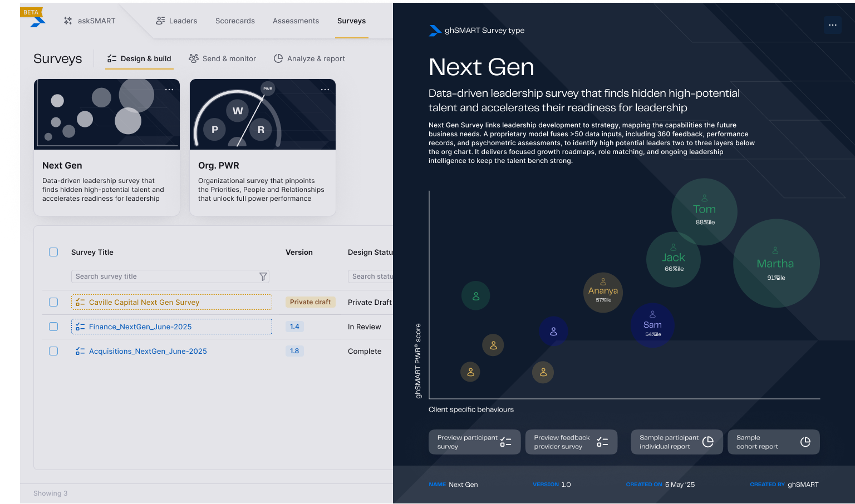Open Analyze & report sub-tab
Image resolution: width=855 pixels, height=504 pixels.
point(309,58)
